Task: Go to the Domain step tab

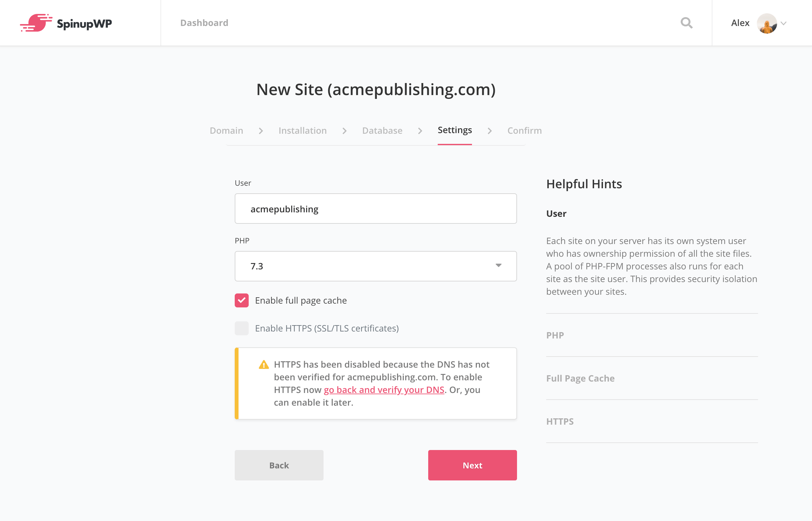Action: [x=226, y=131]
